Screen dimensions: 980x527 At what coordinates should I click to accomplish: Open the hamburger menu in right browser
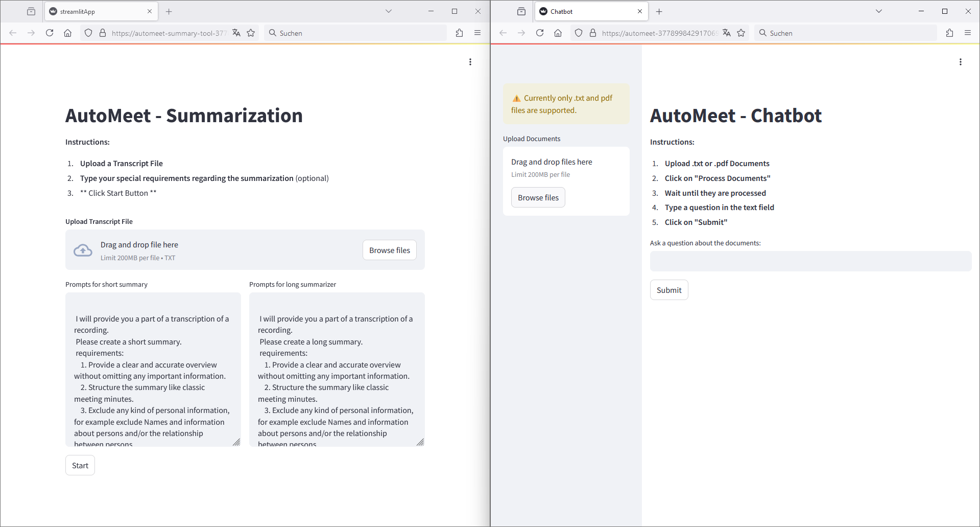click(967, 33)
